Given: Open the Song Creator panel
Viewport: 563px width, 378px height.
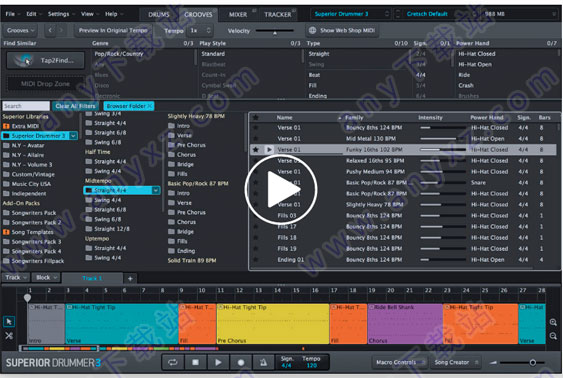Looking at the screenshot, I should click(455, 363).
